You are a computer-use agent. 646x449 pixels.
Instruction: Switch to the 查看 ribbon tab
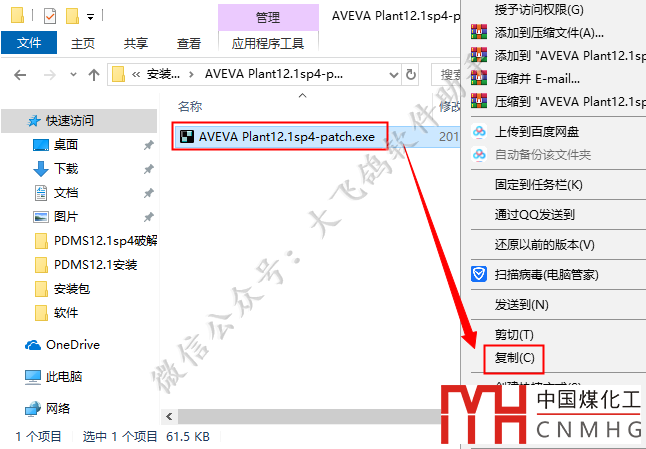pos(189,43)
